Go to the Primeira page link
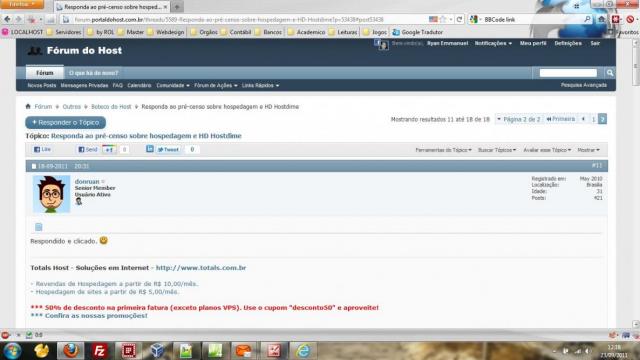Screen dimensions: 640x360 point(561,119)
